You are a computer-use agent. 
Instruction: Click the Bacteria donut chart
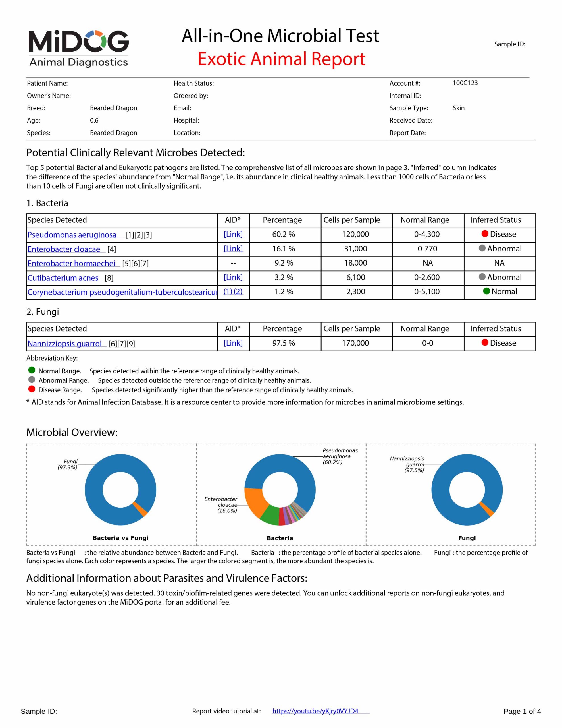[280, 490]
